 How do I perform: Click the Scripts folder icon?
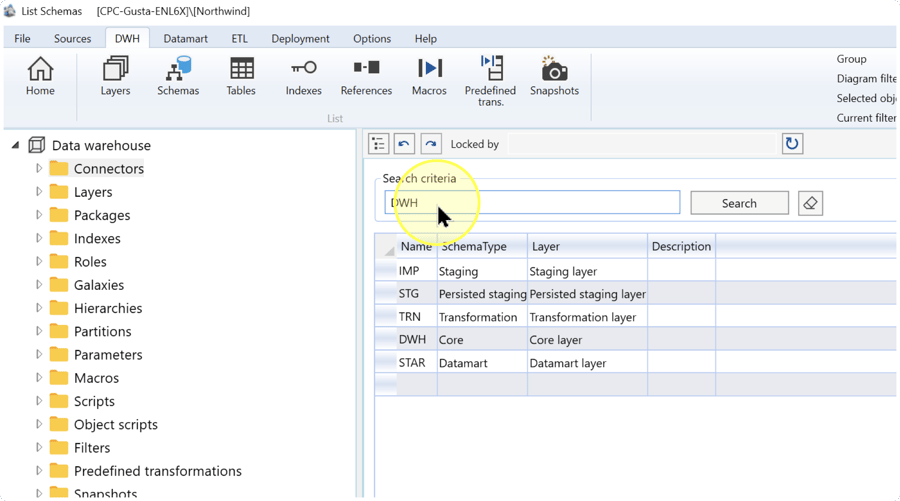[59, 401]
